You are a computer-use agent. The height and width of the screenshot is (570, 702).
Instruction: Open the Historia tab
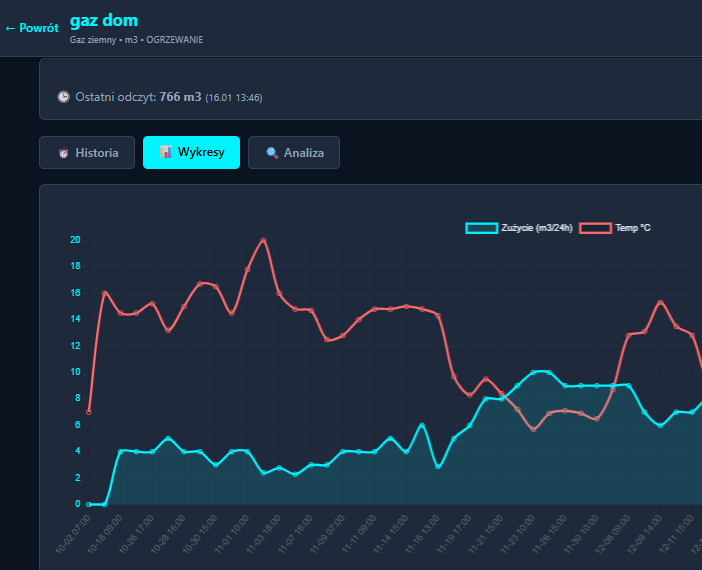(x=87, y=153)
